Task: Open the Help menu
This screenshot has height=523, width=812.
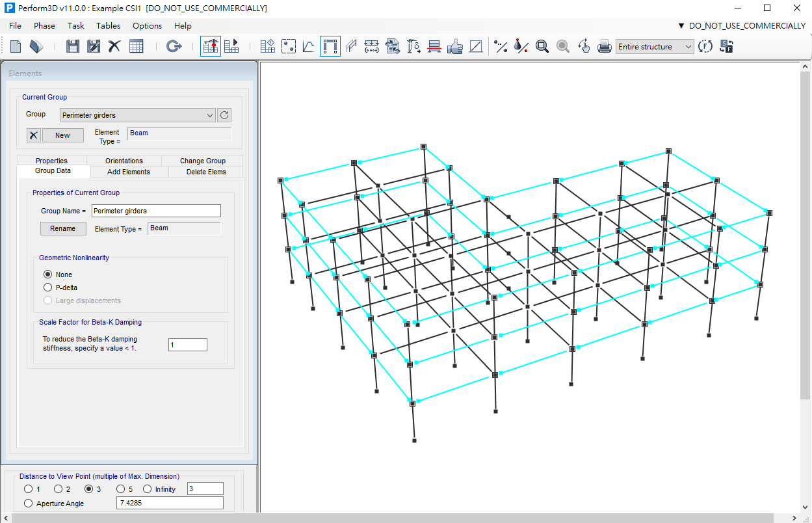Action: pyautogui.click(x=183, y=26)
